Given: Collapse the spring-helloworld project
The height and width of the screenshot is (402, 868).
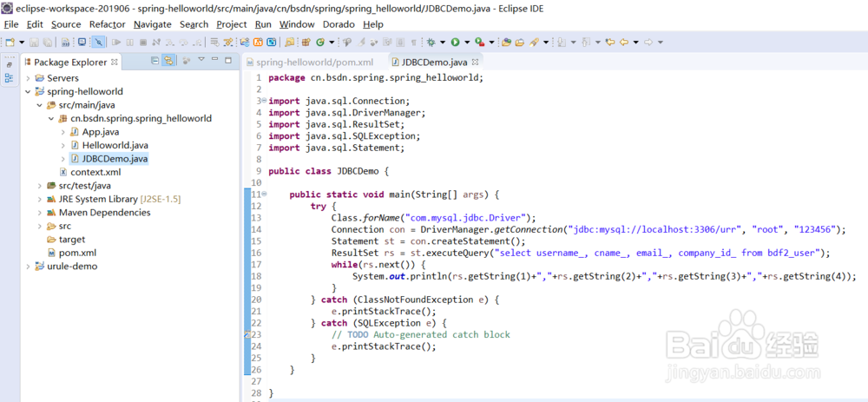Looking at the screenshot, I should [27, 91].
